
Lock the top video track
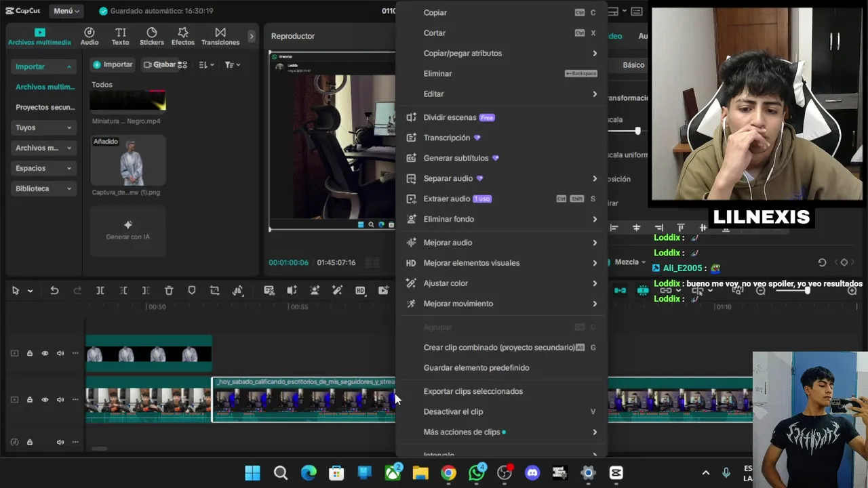pos(30,353)
